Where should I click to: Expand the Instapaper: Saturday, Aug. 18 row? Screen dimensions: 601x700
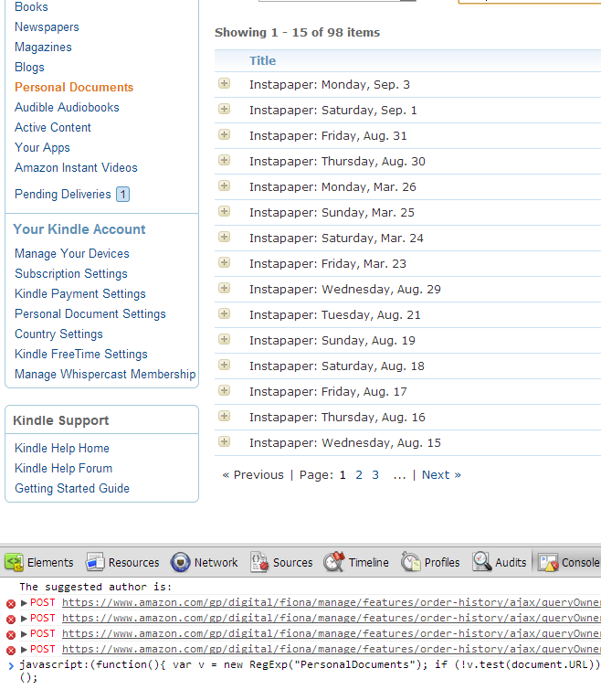click(225, 365)
